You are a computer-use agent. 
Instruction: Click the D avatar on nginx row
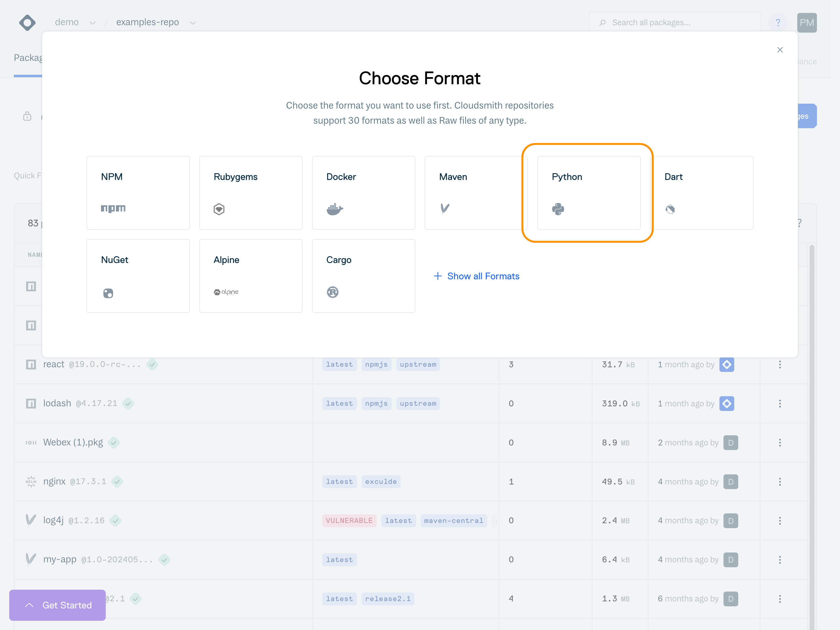coord(730,482)
